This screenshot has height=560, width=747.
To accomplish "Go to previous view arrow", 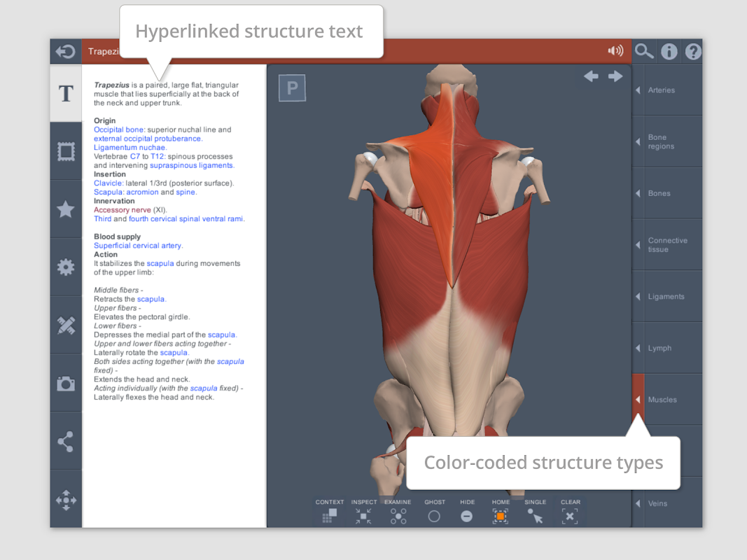I will 591,76.
